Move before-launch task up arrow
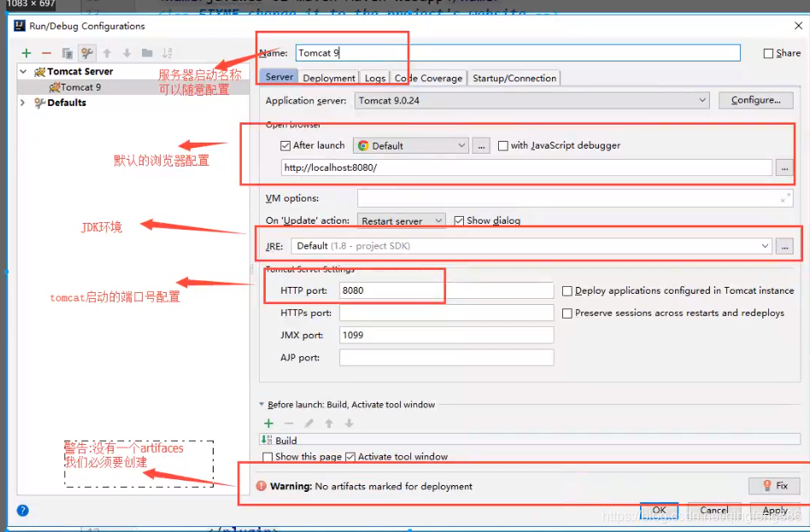The height and width of the screenshot is (532, 810). 329,424
